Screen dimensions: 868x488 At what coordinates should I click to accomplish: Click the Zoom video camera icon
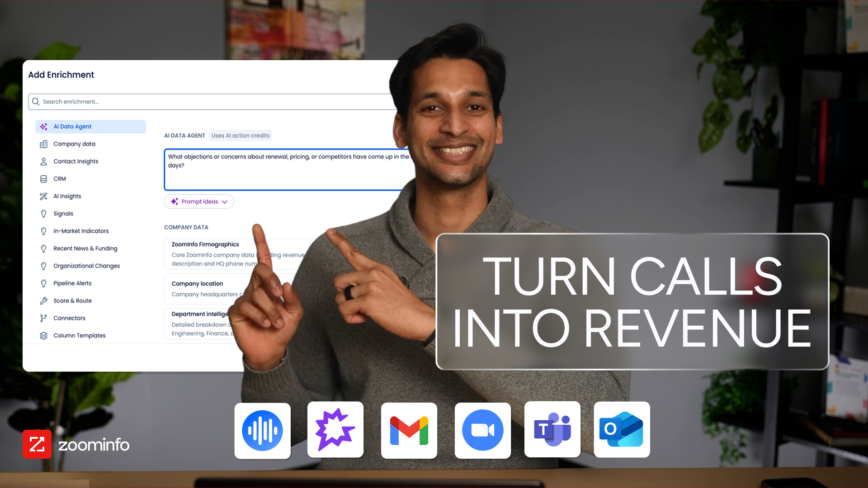point(482,430)
